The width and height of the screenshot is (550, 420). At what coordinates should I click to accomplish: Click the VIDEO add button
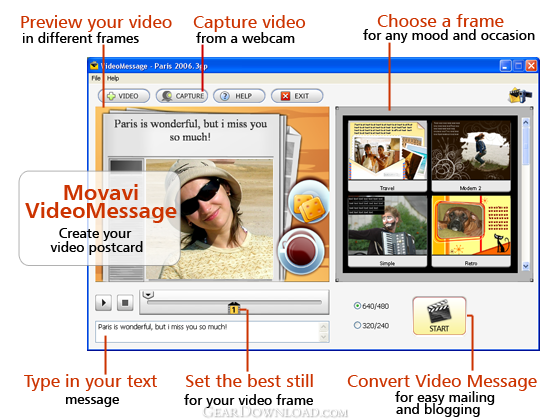click(x=124, y=96)
